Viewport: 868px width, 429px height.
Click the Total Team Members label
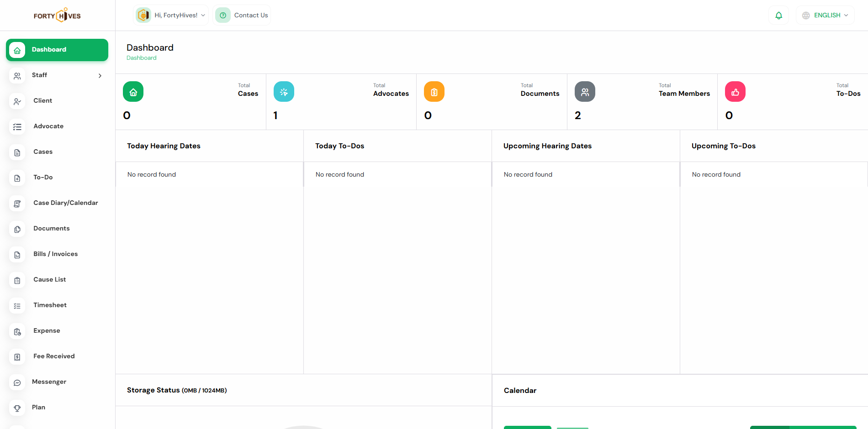[684, 90]
